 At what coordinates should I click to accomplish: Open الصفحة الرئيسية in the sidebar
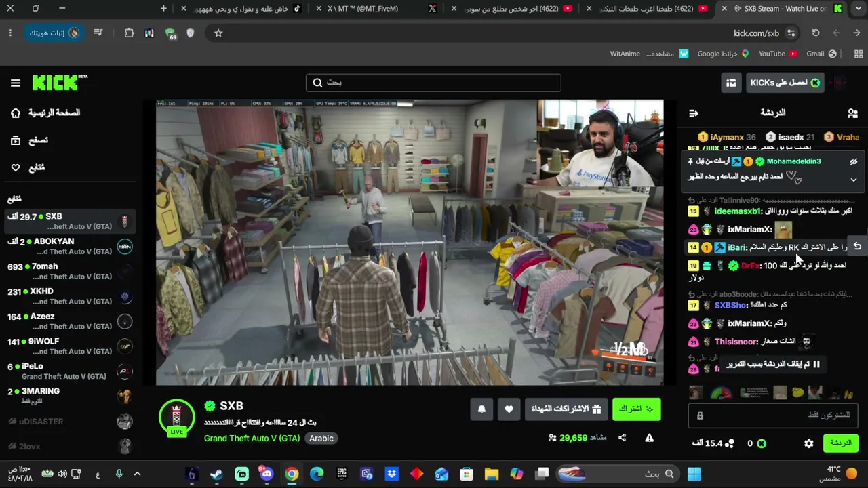45,113
